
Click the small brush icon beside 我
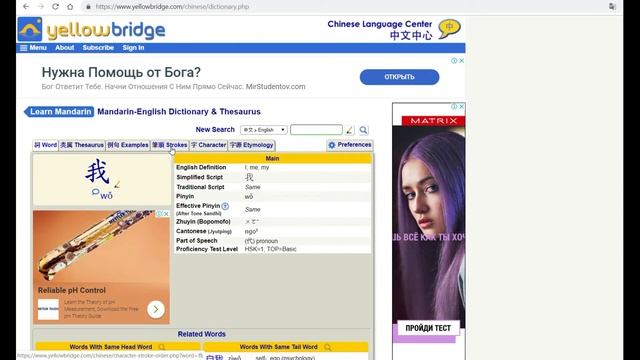pyautogui.click(x=117, y=185)
